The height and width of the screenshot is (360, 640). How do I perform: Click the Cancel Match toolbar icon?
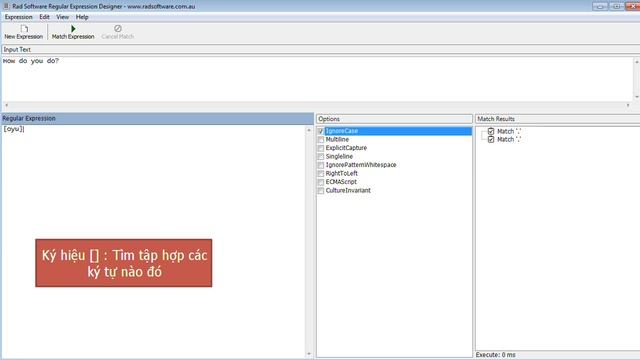coord(118,29)
